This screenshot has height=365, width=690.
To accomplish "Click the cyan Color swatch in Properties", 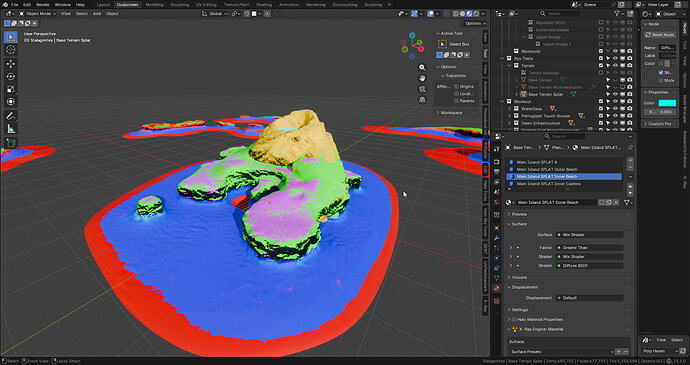I will coord(667,103).
